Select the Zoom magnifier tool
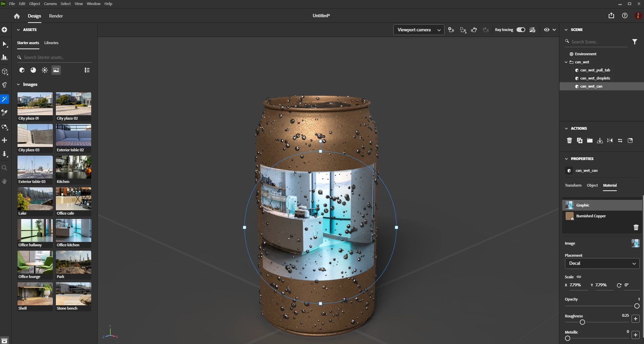This screenshot has width=644, height=344. (x=4, y=168)
